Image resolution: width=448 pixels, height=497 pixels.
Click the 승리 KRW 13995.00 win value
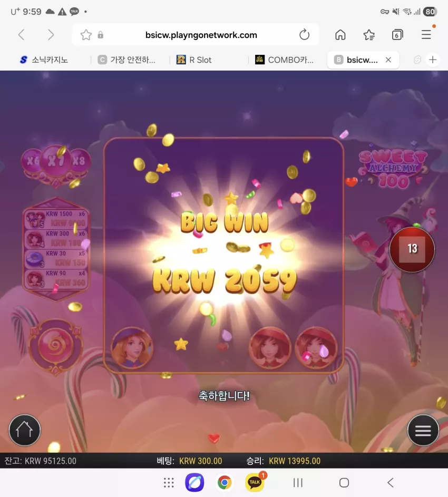(284, 461)
